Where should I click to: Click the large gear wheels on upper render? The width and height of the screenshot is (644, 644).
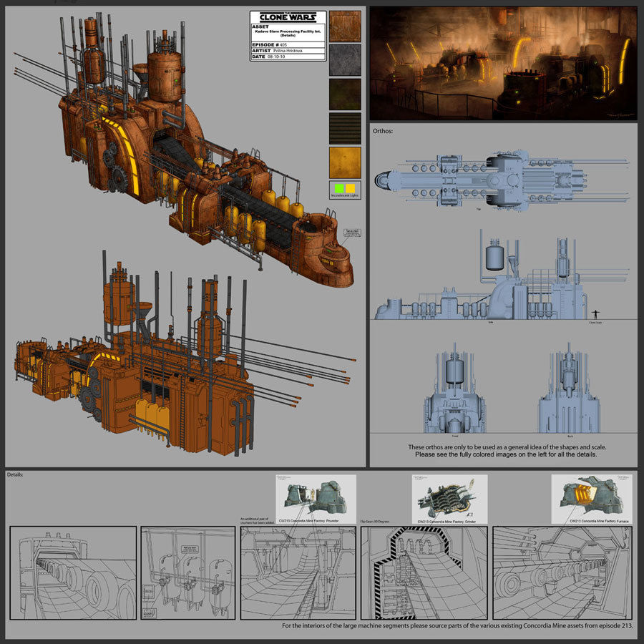point(114,168)
